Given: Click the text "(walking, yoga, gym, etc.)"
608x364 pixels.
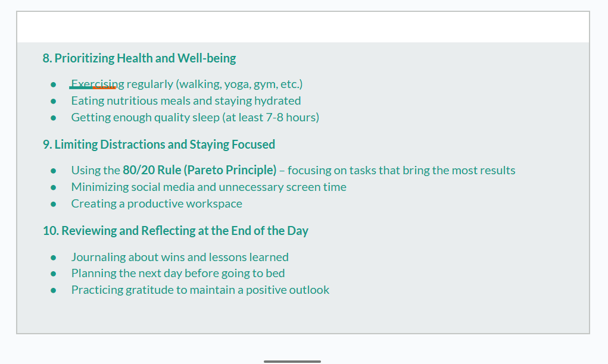Looking at the screenshot, I should 239,84.
